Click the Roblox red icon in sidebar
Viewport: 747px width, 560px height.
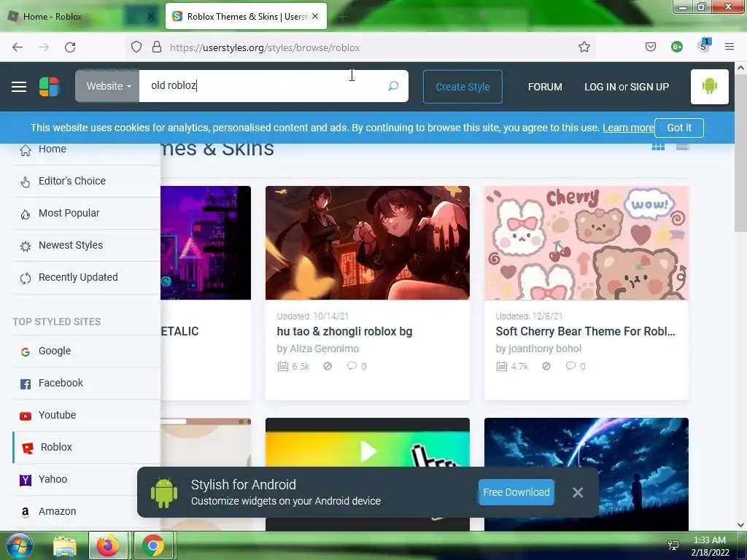point(28,448)
